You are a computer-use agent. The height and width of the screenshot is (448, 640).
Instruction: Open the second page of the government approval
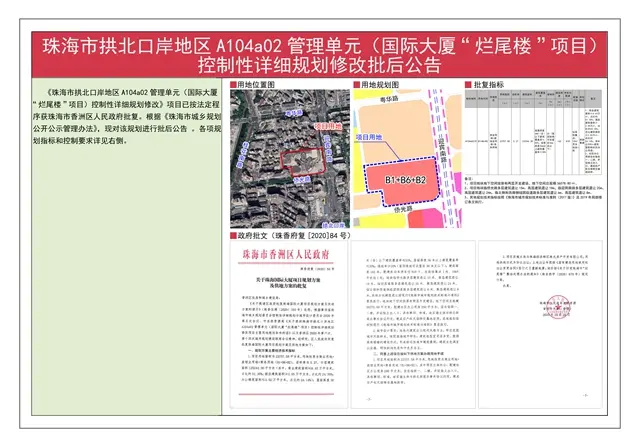click(x=413, y=324)
